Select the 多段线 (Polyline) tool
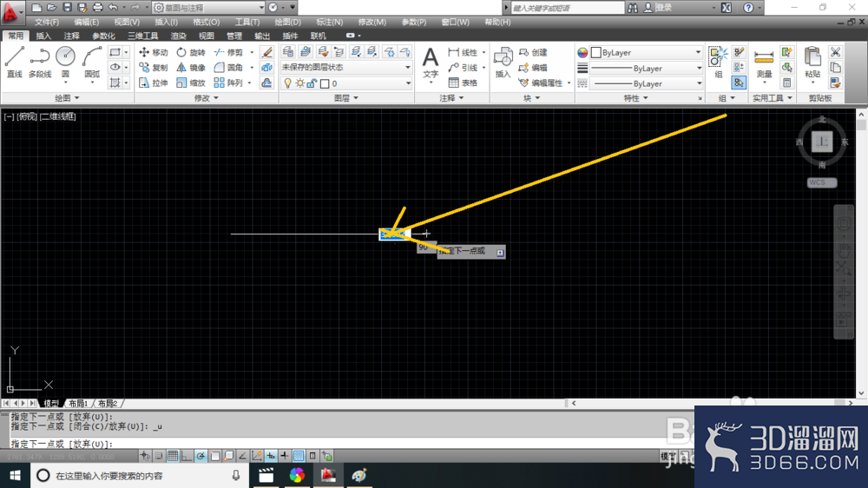The width and height of the screenshot is (868, 488). tap(40, 62)
